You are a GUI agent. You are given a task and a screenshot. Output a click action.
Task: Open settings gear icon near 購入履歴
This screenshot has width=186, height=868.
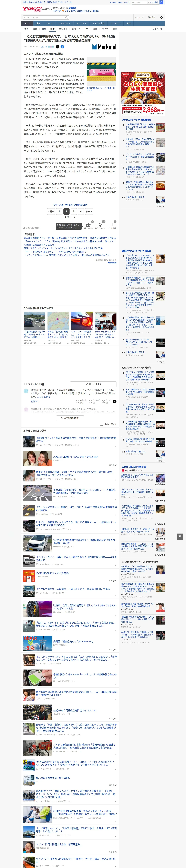pyautogui.click(x=161, y=18)
